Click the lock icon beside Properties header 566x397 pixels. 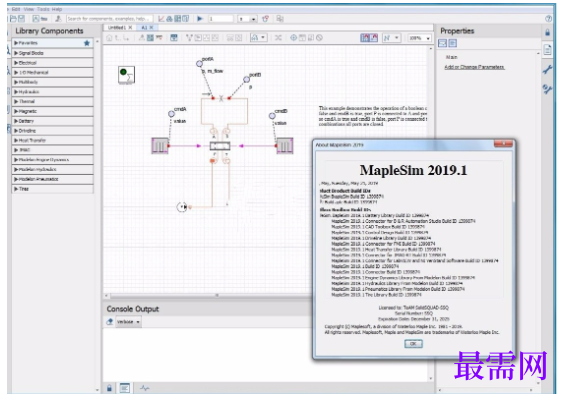pos(548,32)
